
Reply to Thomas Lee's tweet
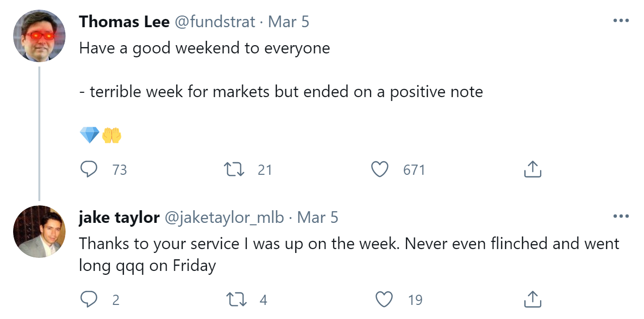[88, 169]
